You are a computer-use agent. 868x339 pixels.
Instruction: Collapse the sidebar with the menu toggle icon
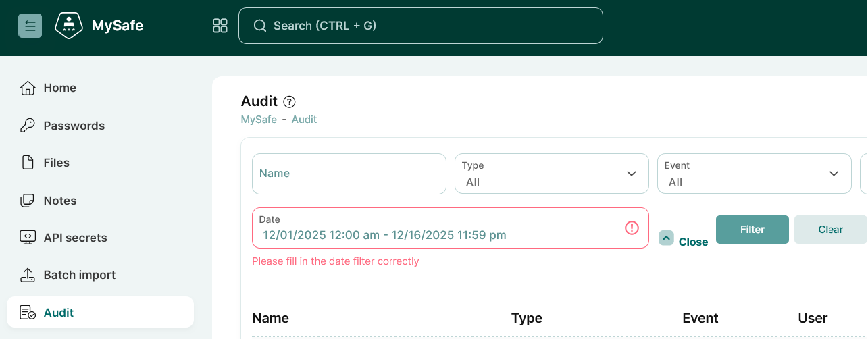30,26
